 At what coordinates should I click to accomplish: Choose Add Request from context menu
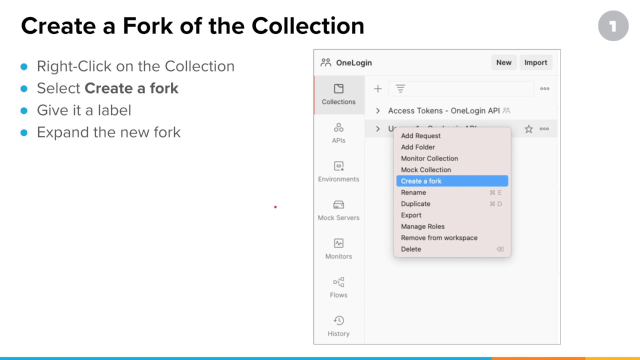[x=452, y=136]
